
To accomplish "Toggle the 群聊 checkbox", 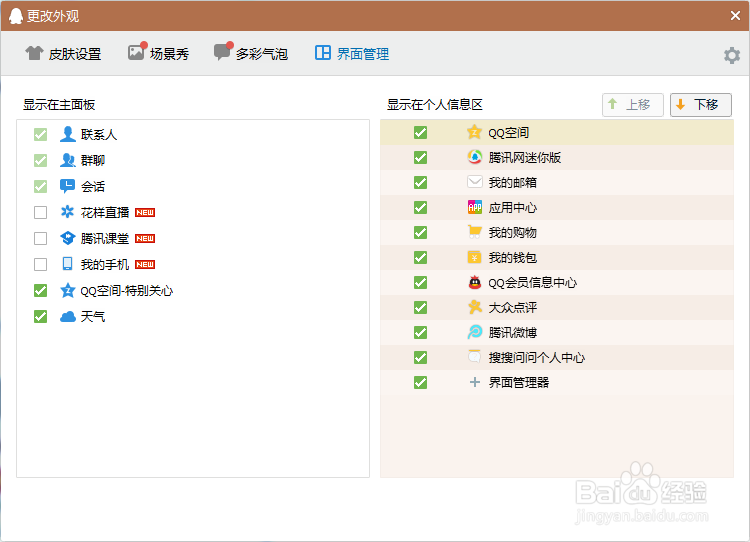I will coord(41,160).
